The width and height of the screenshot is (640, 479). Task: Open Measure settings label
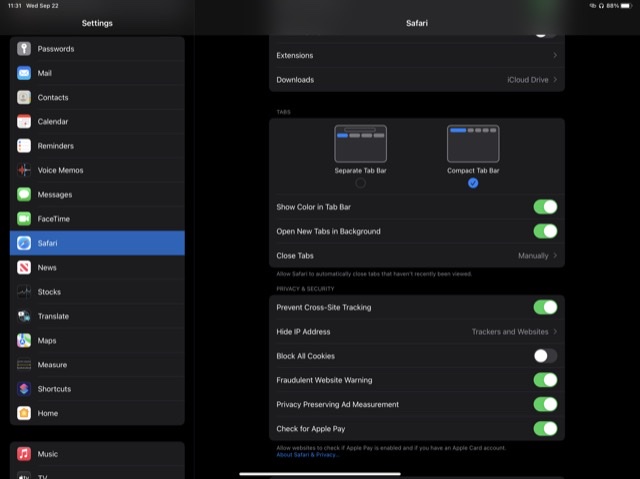[52, 365]
